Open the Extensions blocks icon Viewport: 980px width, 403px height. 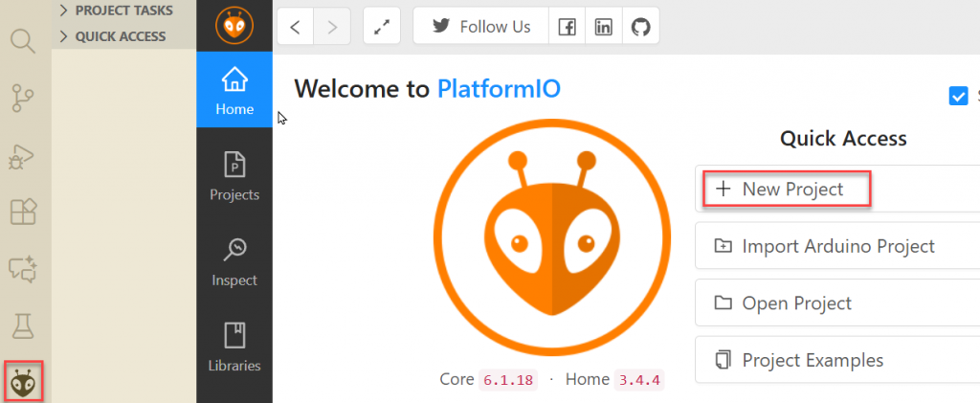(24, 212)
